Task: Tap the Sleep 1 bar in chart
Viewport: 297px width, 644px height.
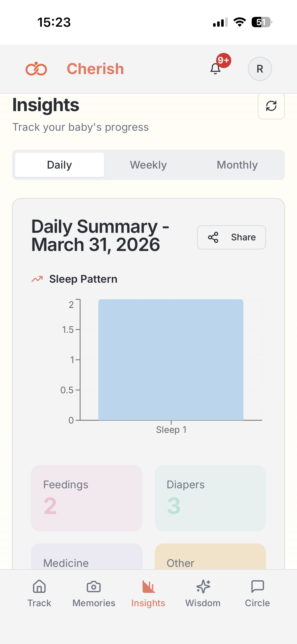Action: [171, 360]
